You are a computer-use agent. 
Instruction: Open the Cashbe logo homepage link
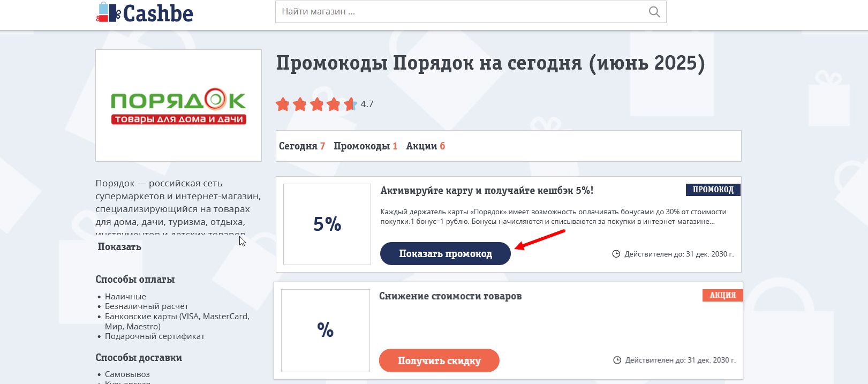[145, 13]
